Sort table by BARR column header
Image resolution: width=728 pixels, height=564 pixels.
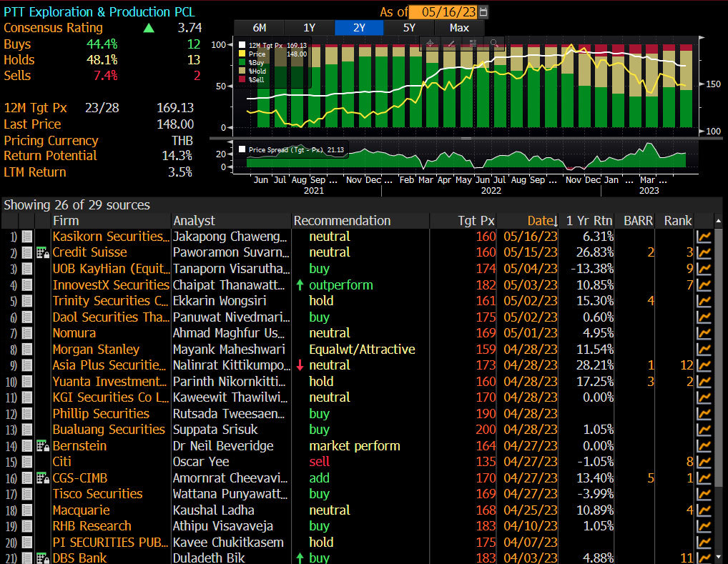pyautogui.click(x=635, y=221)
